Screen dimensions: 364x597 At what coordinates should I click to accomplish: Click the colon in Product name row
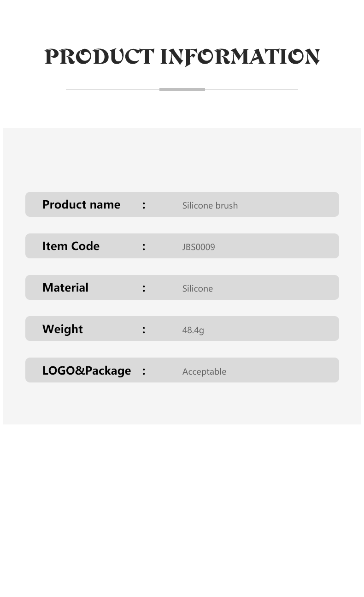[144, 205]
